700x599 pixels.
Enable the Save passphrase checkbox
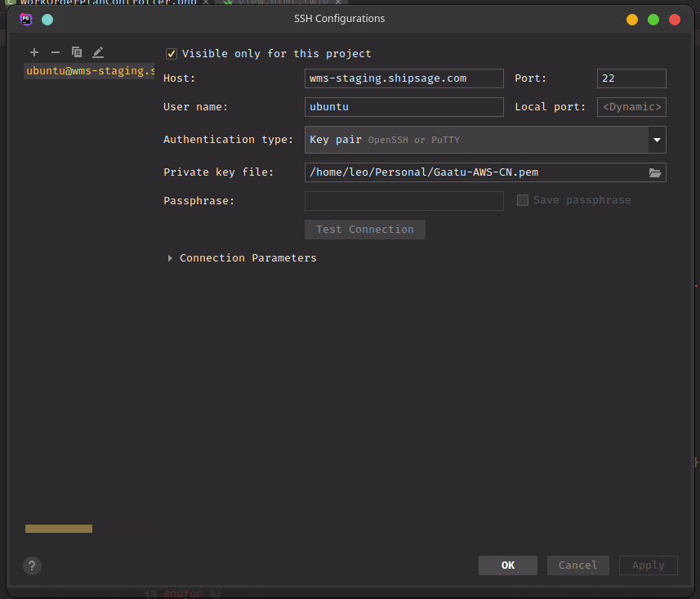pos(523,200)
